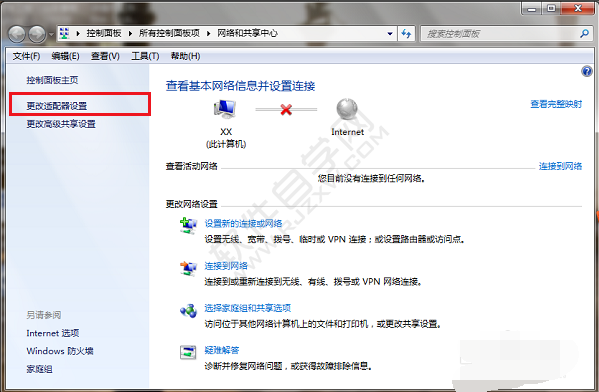The width and height of the screenshot is (599, 392).
Task: Open the 工具(T) menu
Action: tap(145, 56)
